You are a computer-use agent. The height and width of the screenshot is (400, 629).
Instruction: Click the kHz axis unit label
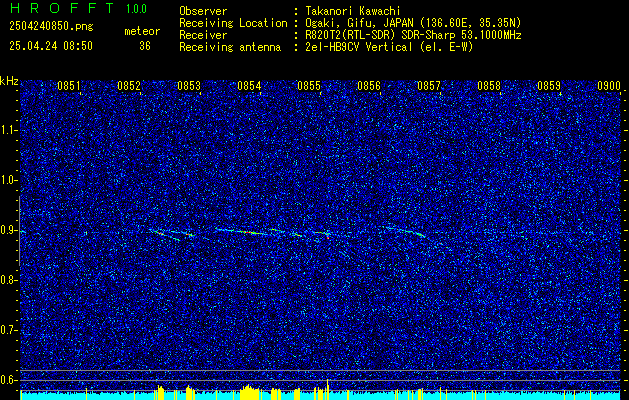9,81
